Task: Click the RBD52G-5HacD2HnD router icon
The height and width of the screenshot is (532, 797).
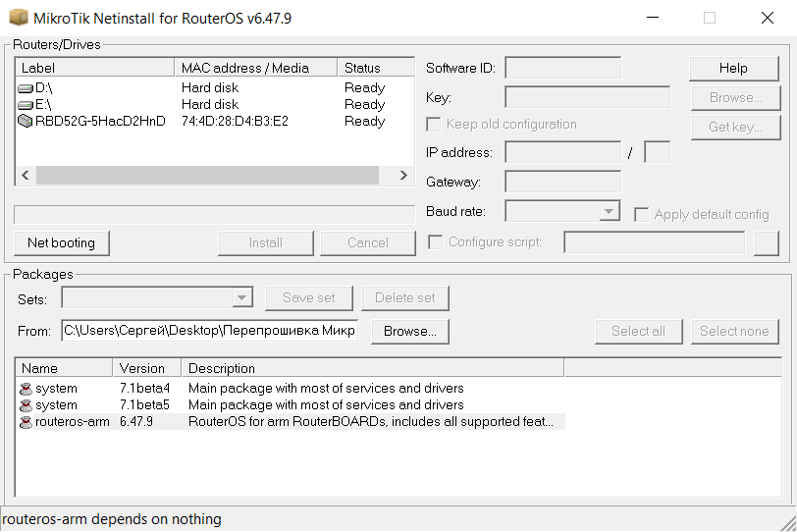Action: pos(26,122)
